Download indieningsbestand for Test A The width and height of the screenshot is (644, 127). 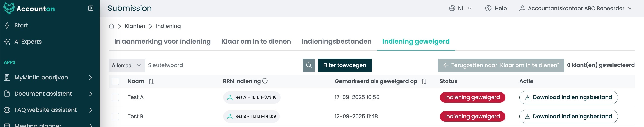568,97
